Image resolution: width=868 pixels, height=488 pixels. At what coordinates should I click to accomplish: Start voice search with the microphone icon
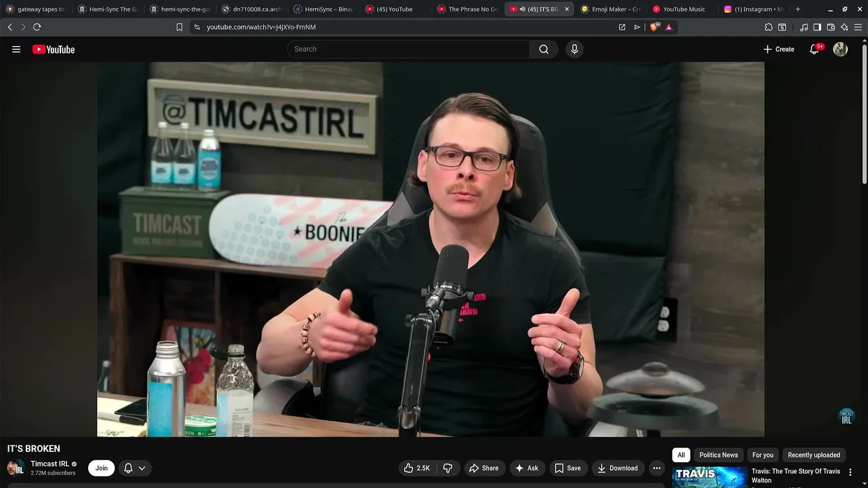(574, 49)
